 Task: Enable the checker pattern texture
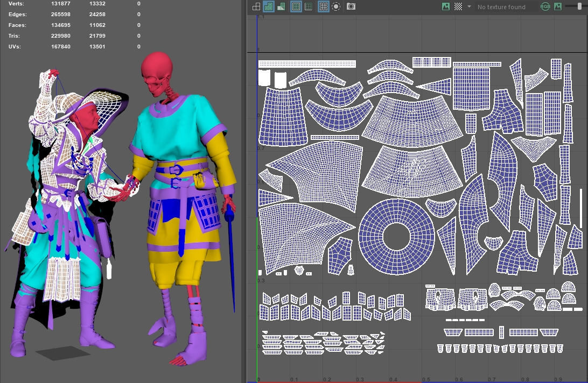pyautogui.click(x=458, y=6)
